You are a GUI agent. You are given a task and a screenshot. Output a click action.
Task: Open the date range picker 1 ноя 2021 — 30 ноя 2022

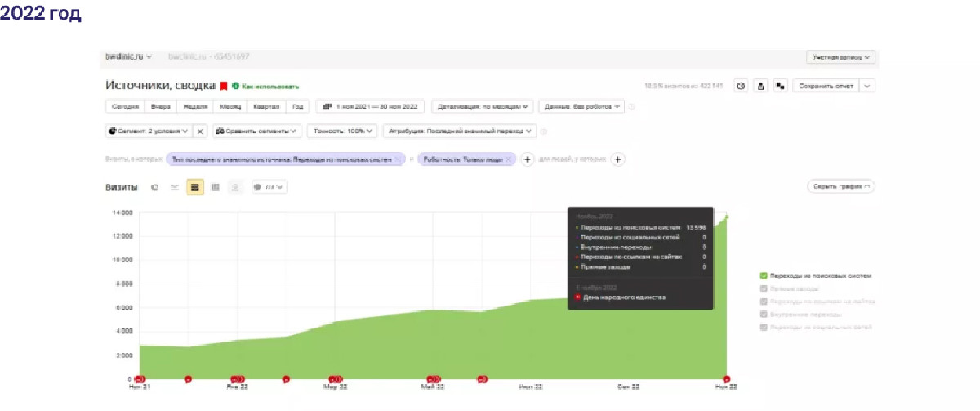(372, 106)
